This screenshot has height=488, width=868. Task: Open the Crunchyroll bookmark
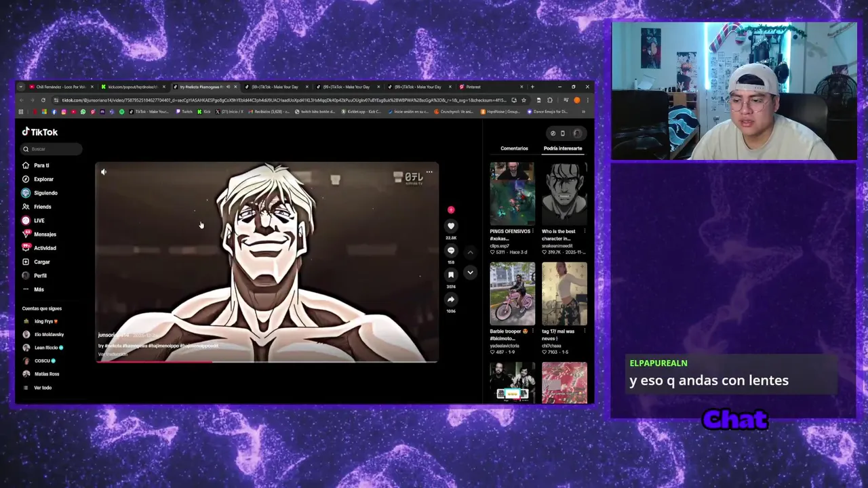(454, 112)
